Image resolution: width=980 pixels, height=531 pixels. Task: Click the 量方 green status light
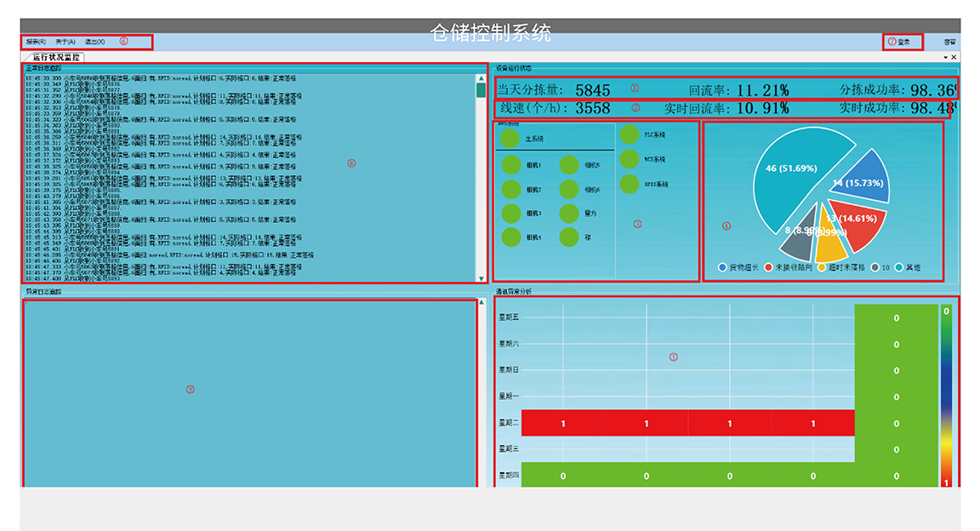pyautogui.click(x=568, y=214)
